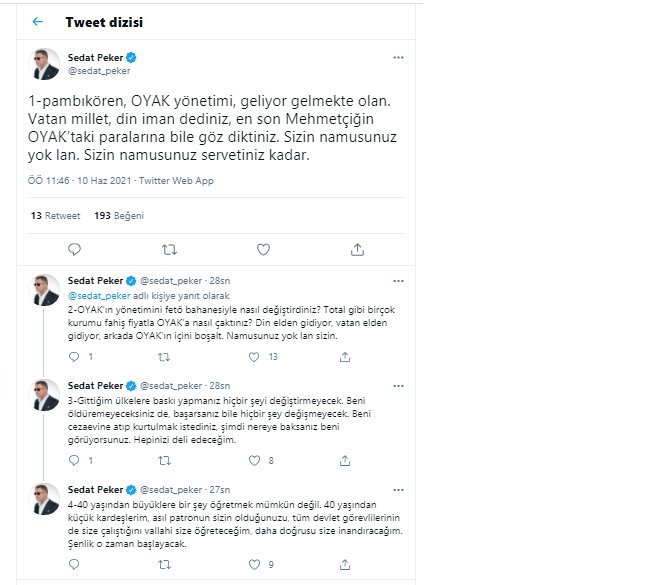
Task: Open more options on tweet starting 4-40 yaşından
Action: (398, 490)
